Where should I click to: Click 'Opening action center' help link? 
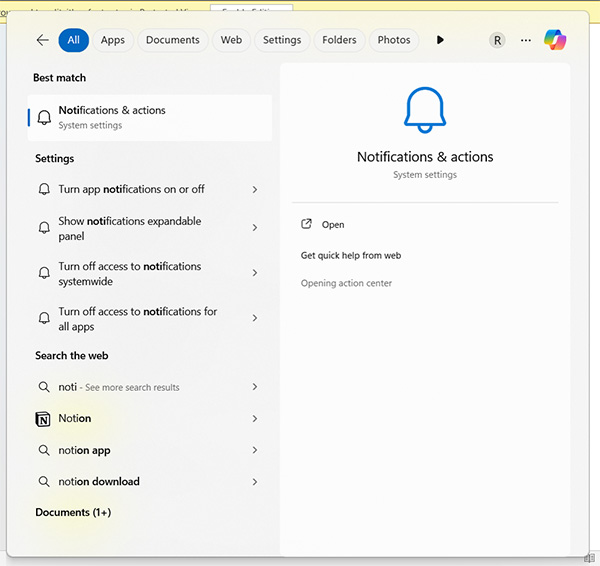pyautogui.click(x=346, y=284)
